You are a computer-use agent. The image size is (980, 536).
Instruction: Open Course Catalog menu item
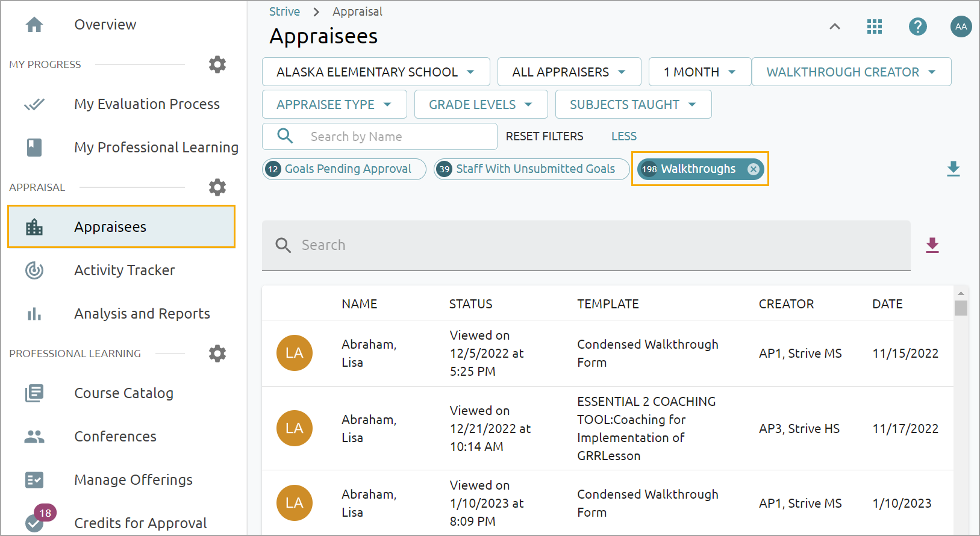tap(124, 393)
